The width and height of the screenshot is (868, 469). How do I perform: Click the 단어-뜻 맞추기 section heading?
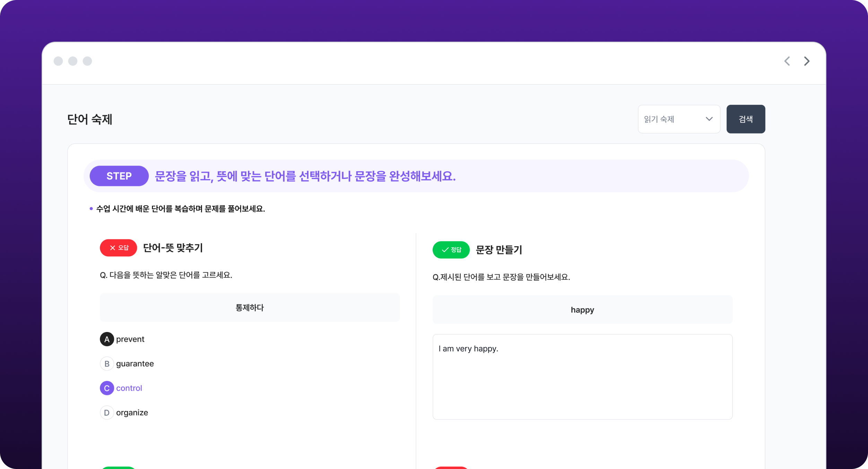click(173, 248)
